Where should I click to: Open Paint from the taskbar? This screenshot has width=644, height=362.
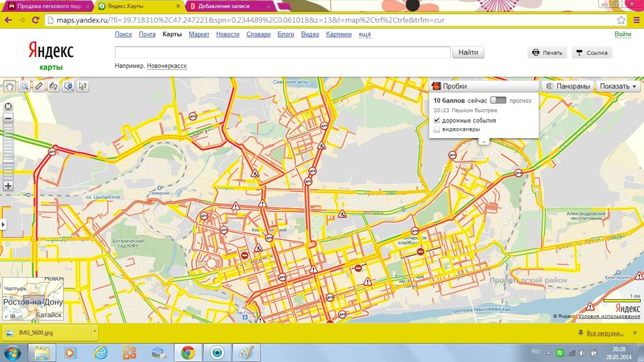click(246, 353)
